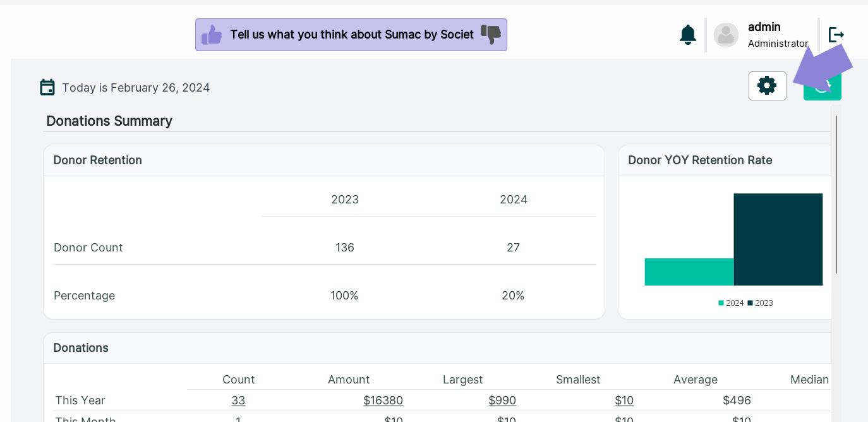This screenshot has height=422, width=868.
Task: Click the dark 2023 retention bar
Action: coord(778,239)
